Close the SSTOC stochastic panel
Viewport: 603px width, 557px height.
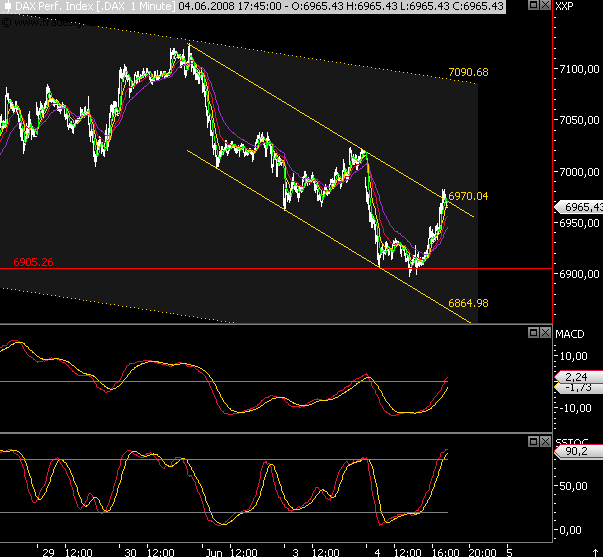coord(545,441)
